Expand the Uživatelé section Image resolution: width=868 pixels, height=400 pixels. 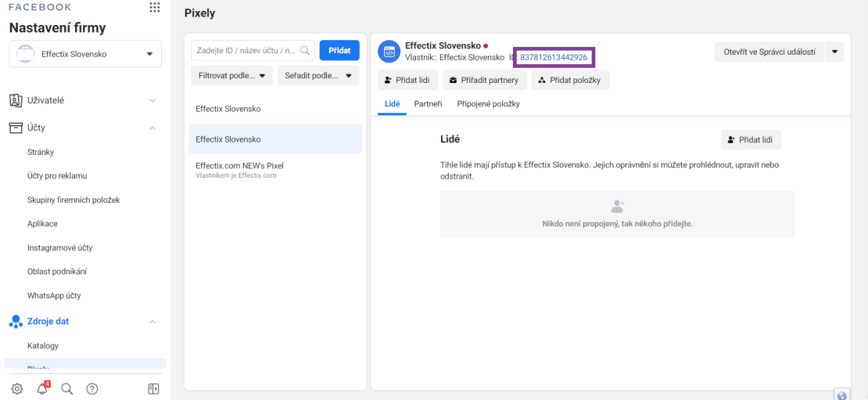152,101
